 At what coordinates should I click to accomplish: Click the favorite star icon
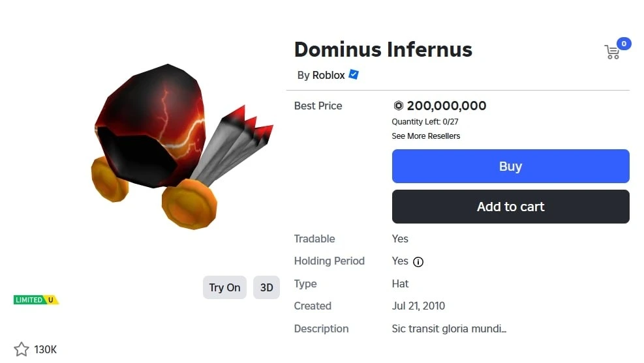pyautogui.click(x=22, y=349)
